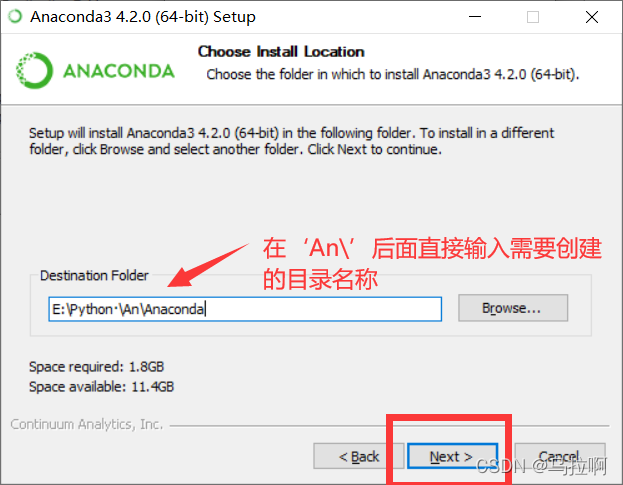
Task: Minimize the Anaconda3 Setup window
Action: [475, 17]
